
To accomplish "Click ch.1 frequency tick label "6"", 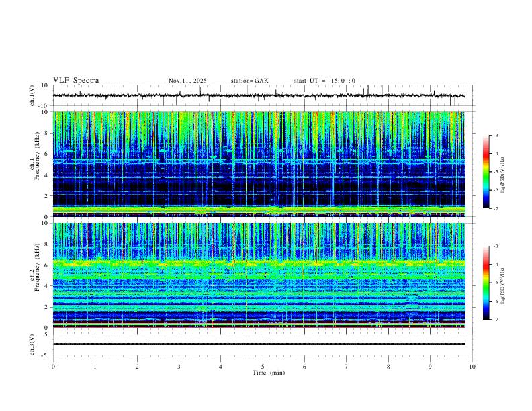I will [x=46, y=154].
